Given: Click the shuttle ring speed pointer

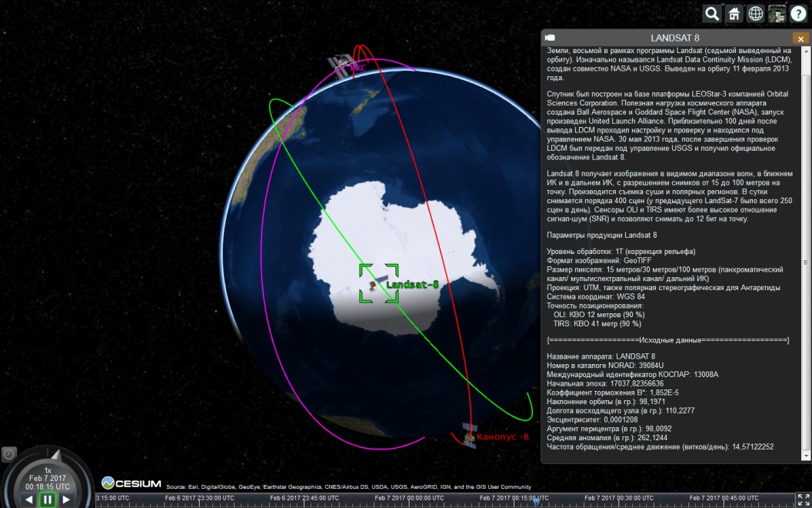Looking at the screenshot, I should [x=55, y=456].
